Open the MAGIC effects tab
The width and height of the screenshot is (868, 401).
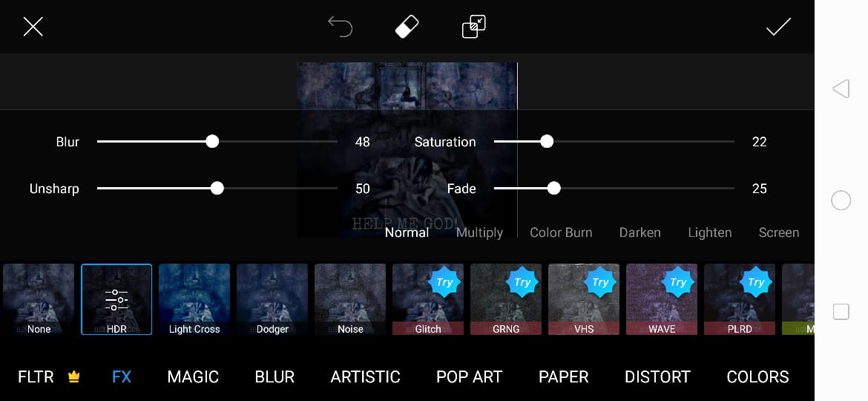[193, 376]
